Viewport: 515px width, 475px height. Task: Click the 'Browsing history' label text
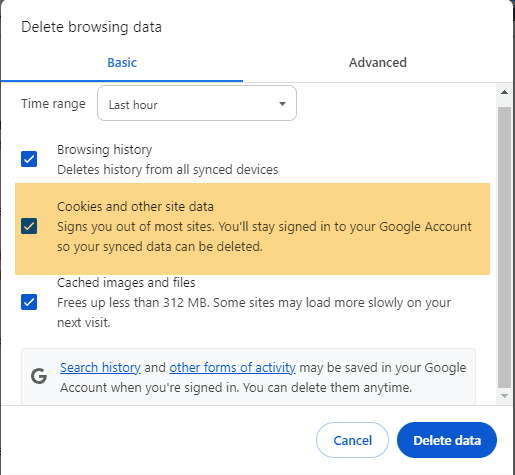[105, 150]
